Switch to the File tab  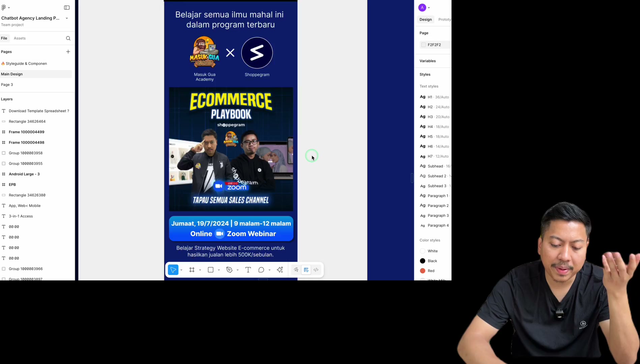(4, 38)
